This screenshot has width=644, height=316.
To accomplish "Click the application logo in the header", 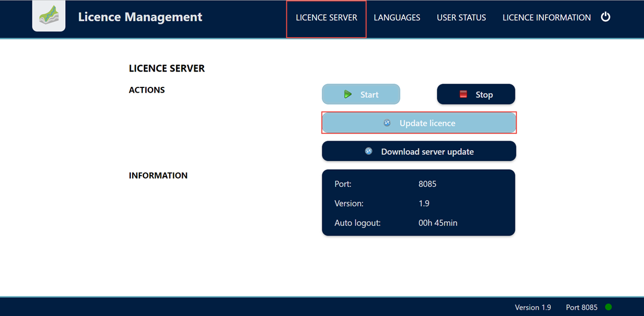I will tap(49, 17).
